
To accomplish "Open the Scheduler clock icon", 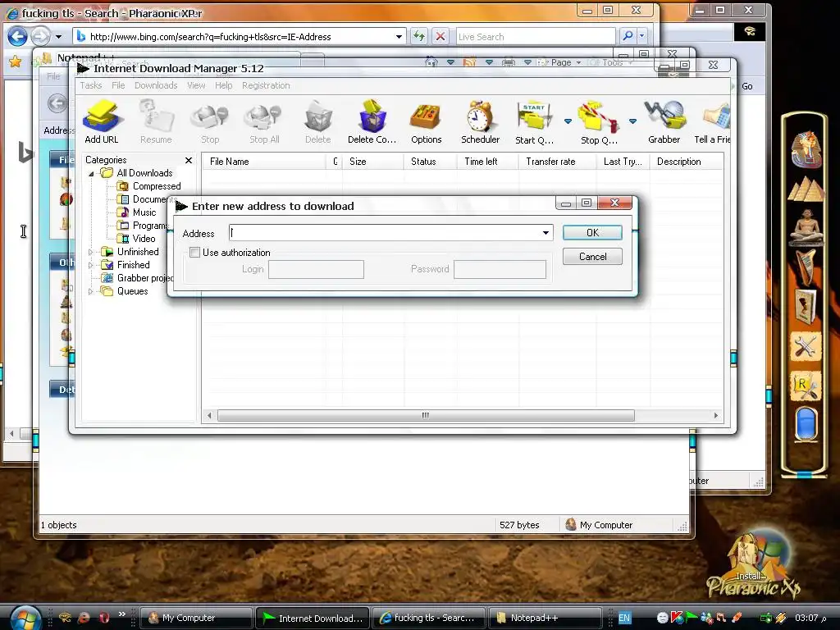I will (x=480, y=122).
